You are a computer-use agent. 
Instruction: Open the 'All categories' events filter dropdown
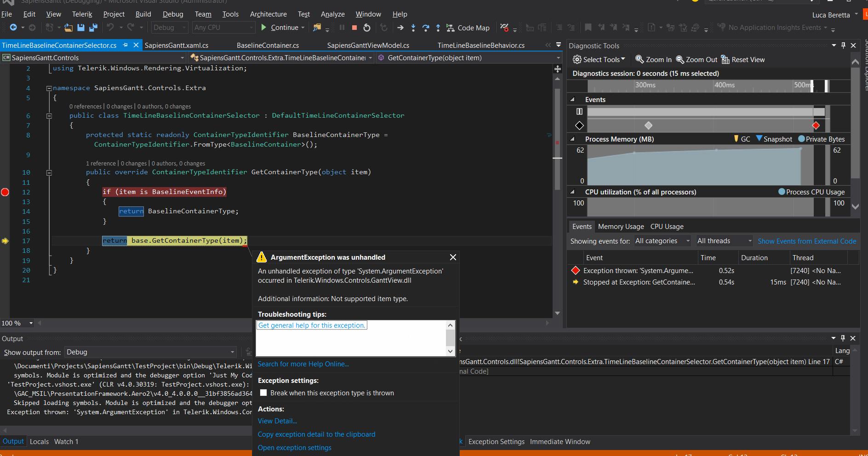coord(662,241)
